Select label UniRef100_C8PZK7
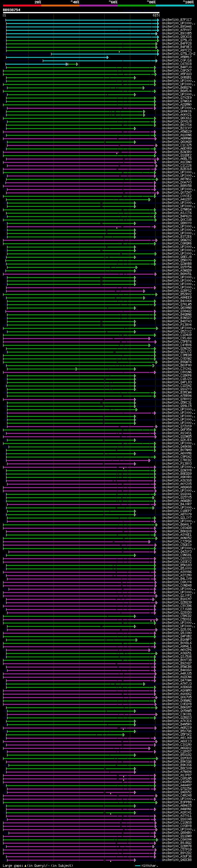This screenshot has width=197, height=868. coord(177,71)
